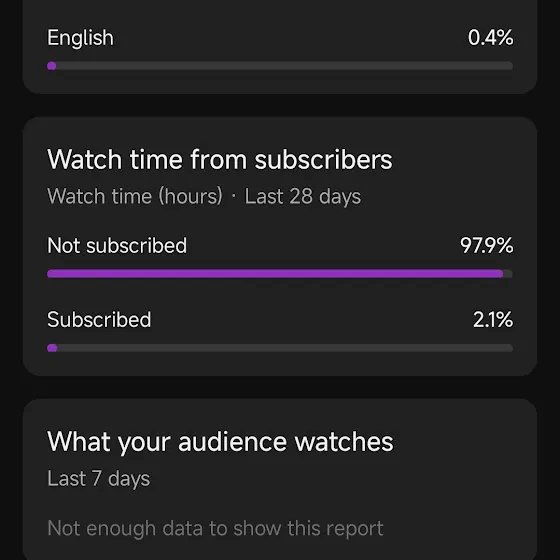The image size is (560, 560).
Task: Open the Watch time from subscribers card
Action: coord(280,246)
